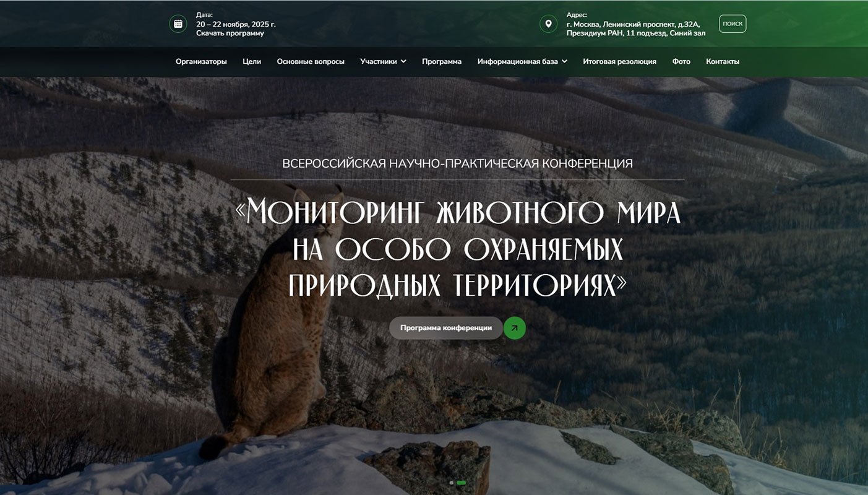The image size is (868, 495).
Task: Click the calendar icon beside the date
Action: pos(178,24)
